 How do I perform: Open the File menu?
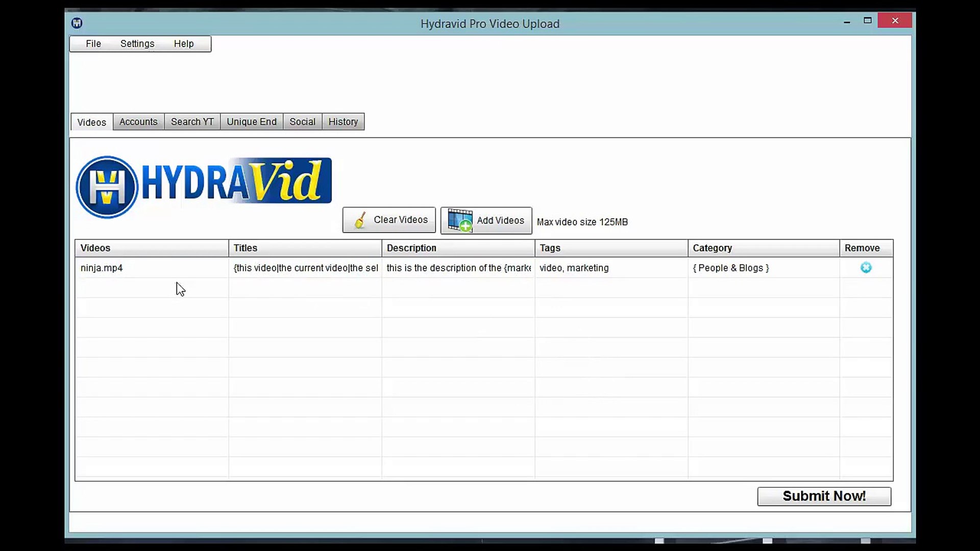point(93,43)
